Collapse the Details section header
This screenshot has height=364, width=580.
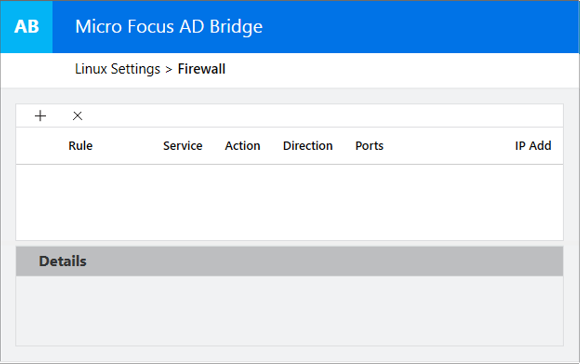point(289,261)
